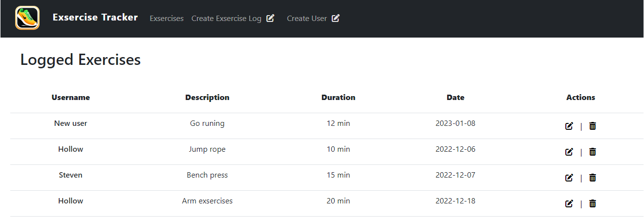The image size is (644, 221).
Task: Edit the Bench press exercise entry
Action: pos(569,178)
